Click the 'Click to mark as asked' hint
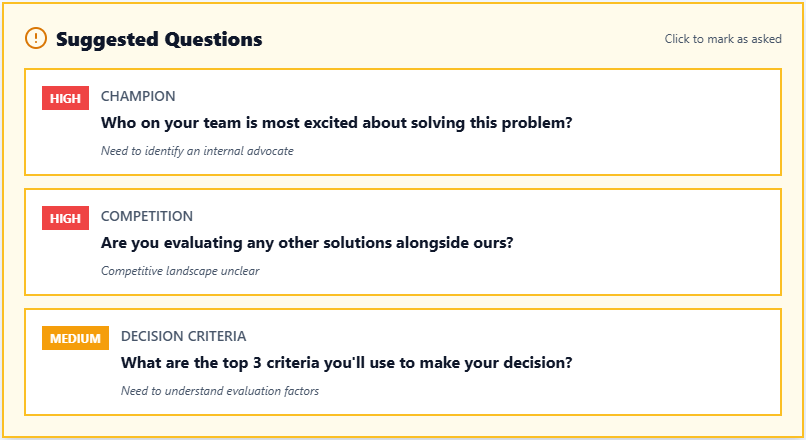 (x=723, y=39)
